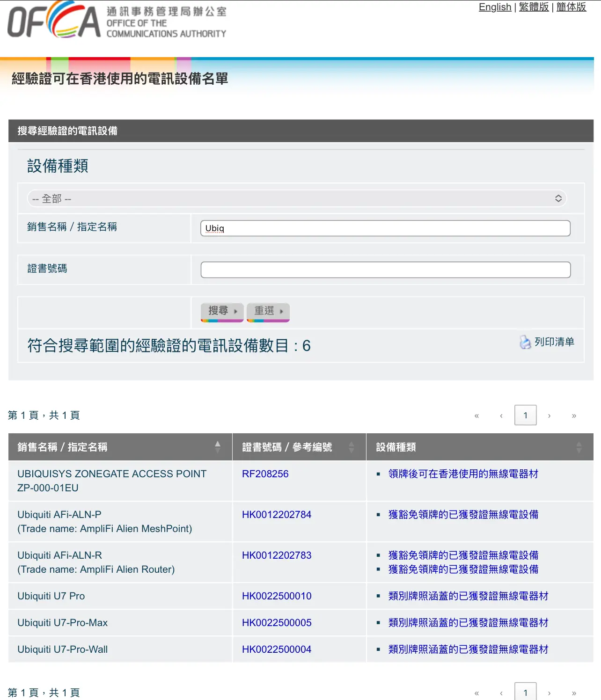Screen dimensions: 601x700
Task: Open Ubiquiti AFi-ALN-P MeshPoint entry
Action: (x=104, y=521)
